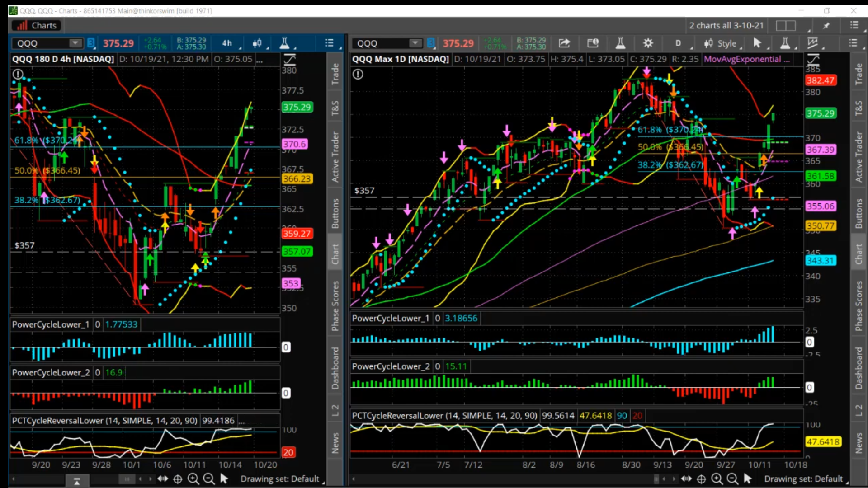Toggle the blue symbol link number on left chart
868x488 pixels.
coord(91,43)
